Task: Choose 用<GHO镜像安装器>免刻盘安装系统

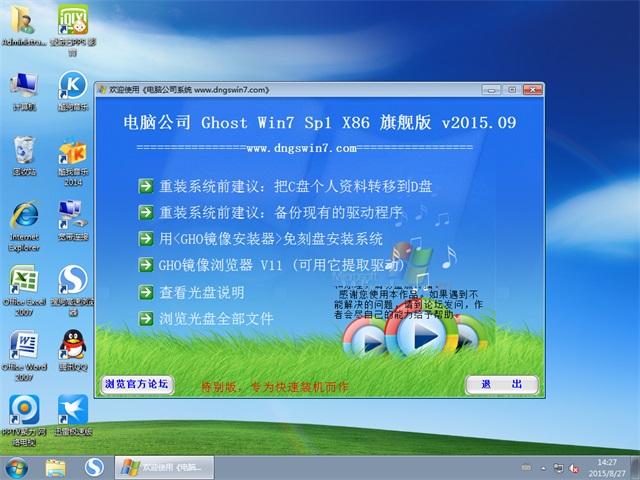Action: point(271,239)
